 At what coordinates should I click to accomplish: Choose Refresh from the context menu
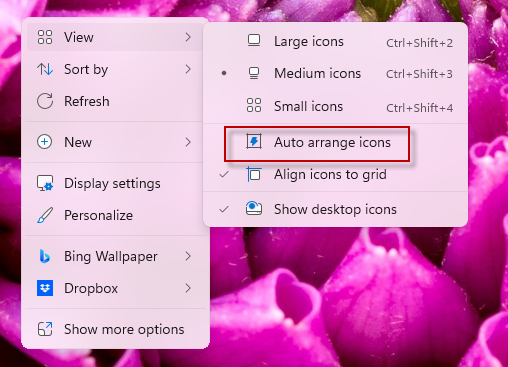[x=114, y=101]
